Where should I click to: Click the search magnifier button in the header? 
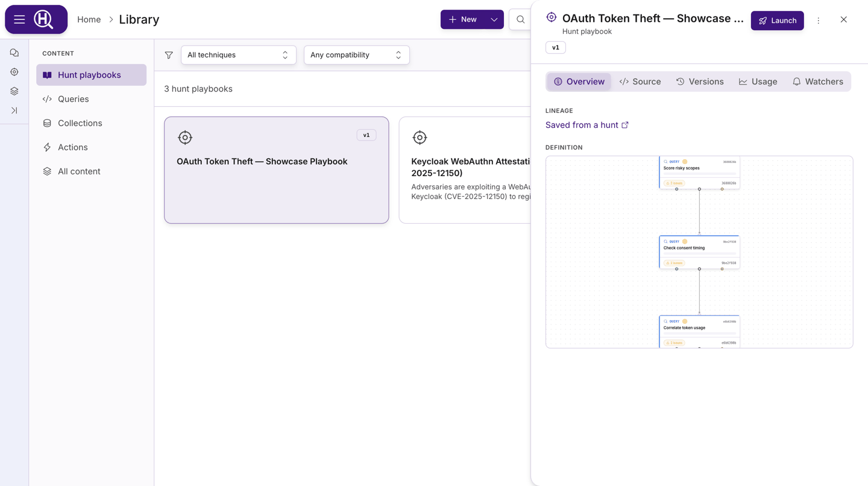520,19
